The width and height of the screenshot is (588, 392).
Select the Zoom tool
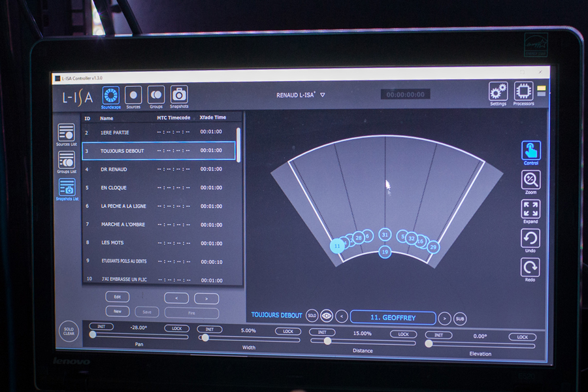point(531,180)
